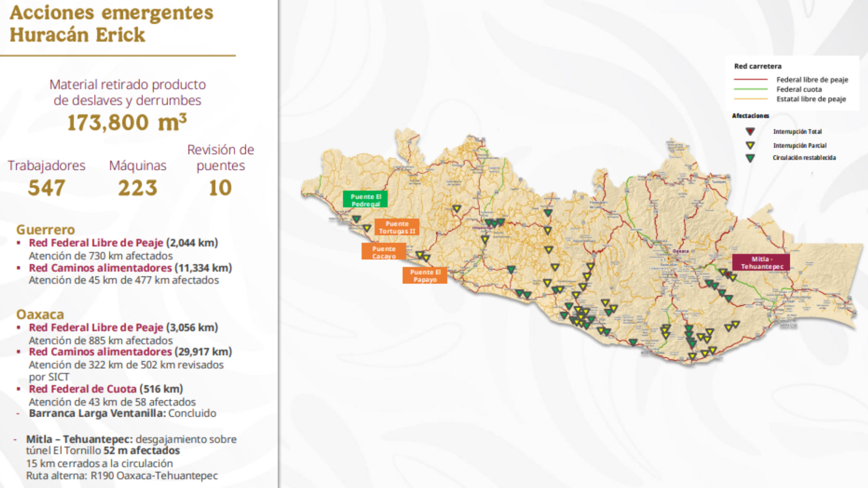Click the Interrupción Parcial yellow legend triangle
The width and height of the screenshot is (868, 488).
pos(750,145)
